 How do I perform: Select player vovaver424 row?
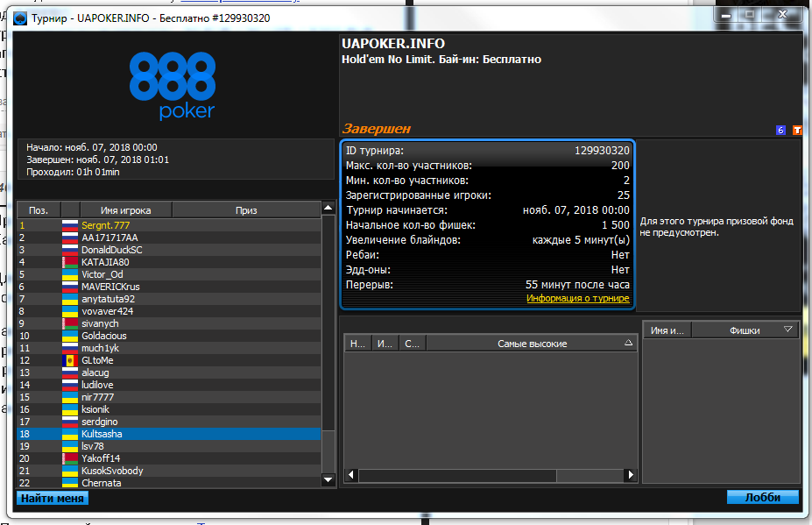(x=169, y=311)
